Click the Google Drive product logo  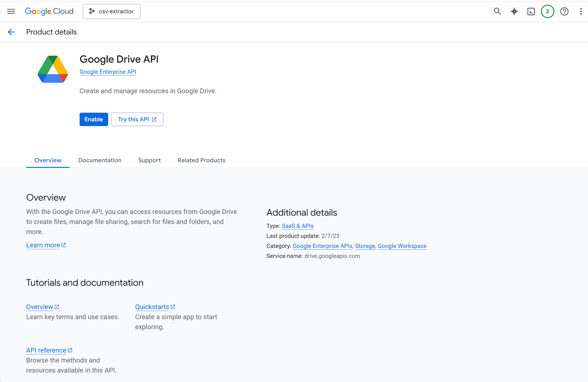click(x=53, y=69)
